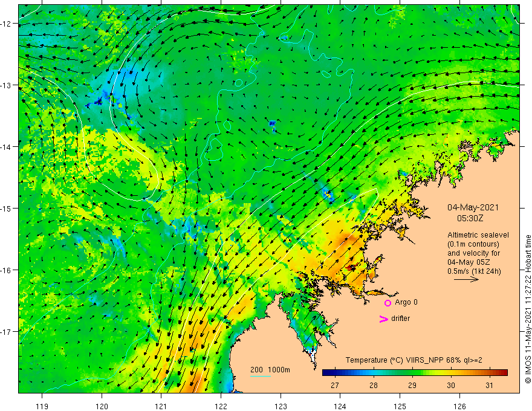The image size is (532, 411).
Task: Click the cyan 200m contour legend line
Action: point(260,376)
